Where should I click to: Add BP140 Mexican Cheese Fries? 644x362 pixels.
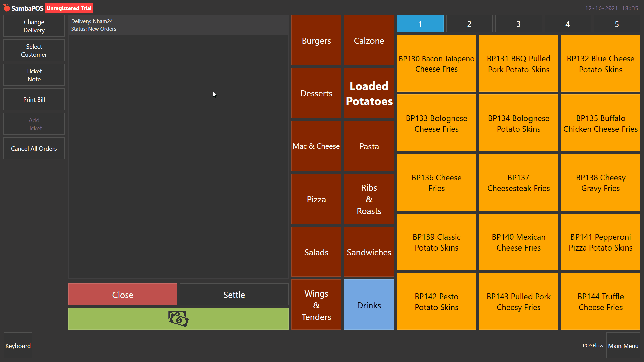pos(518,242)
